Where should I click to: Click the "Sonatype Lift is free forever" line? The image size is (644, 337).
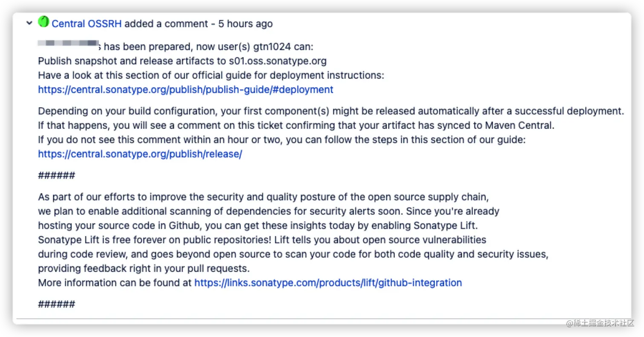tap(262, 240)
